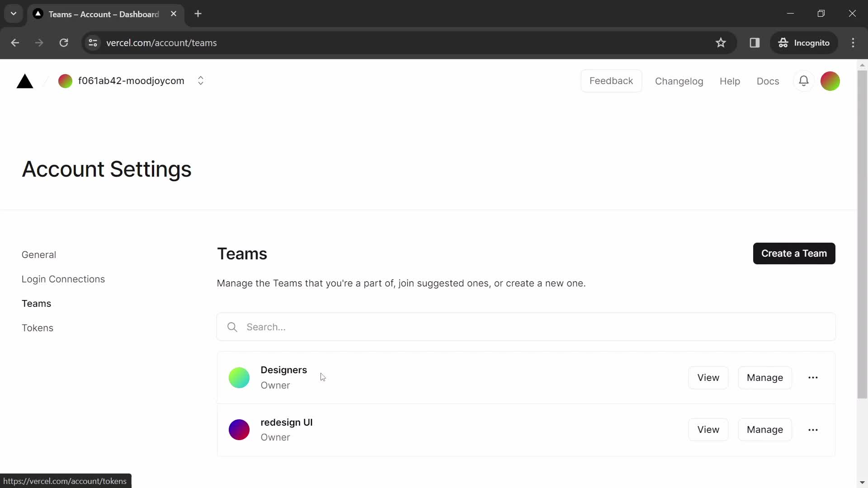Expand the account switcher dropdown arrow
868x488 pixels.
(201, 81)
